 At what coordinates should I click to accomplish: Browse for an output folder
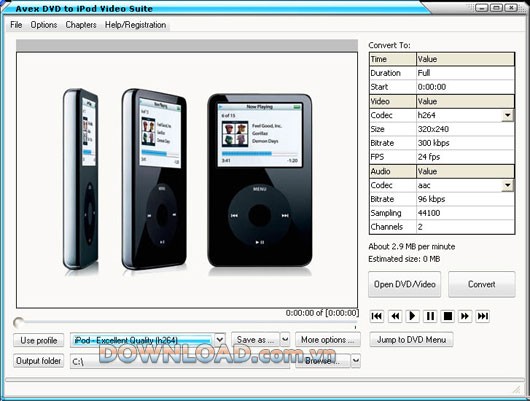click(322, 361)
